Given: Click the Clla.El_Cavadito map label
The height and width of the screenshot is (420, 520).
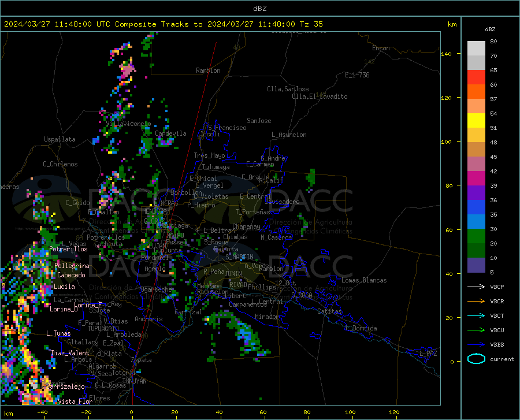Looking at the screenshot, I should [x=320, y=96].
